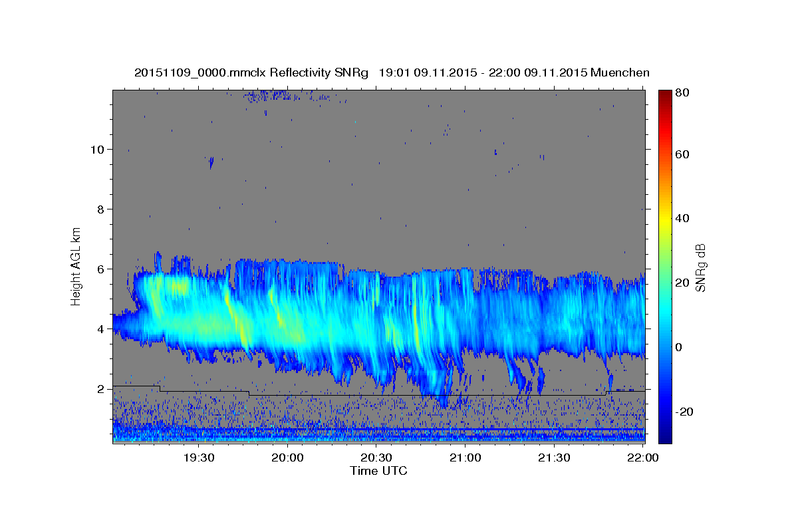
Task: Click the colorbar value 0
Action: pyautogui.click(x=679, y=347)
